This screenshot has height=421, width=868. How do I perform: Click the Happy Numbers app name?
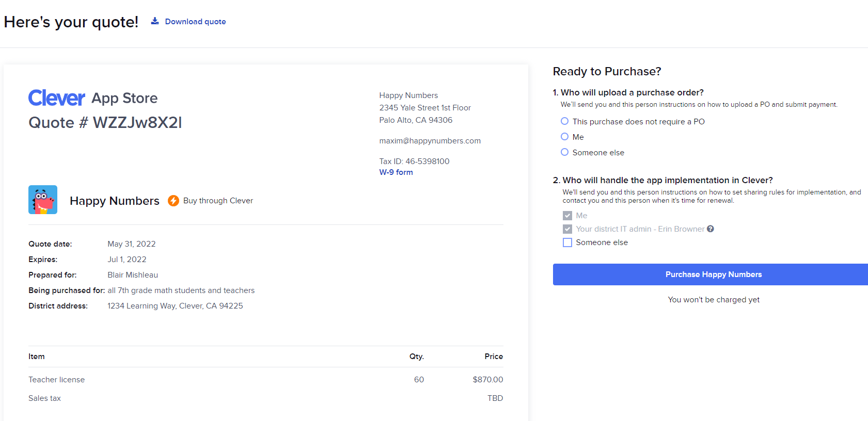[x=115, y=201]
